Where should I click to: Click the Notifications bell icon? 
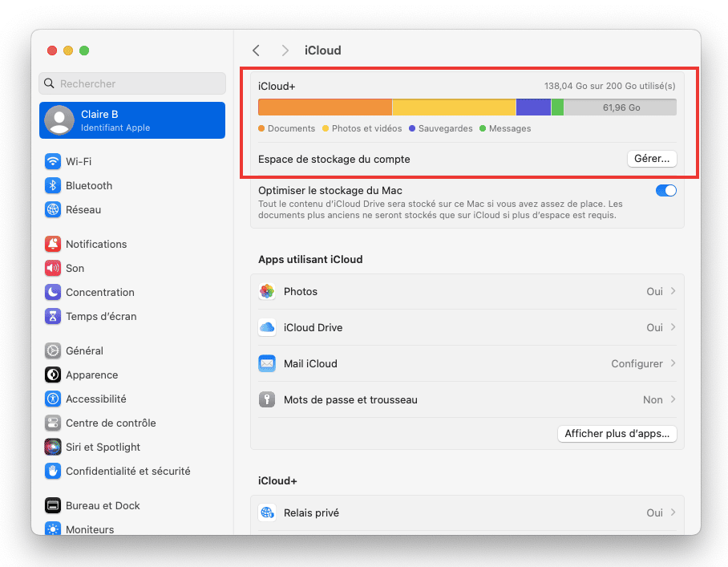pos(52,245)
